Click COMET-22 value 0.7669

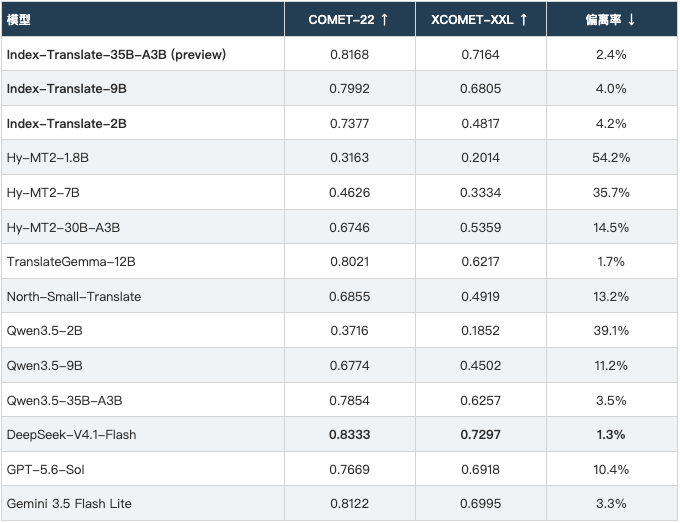[350, 470]
